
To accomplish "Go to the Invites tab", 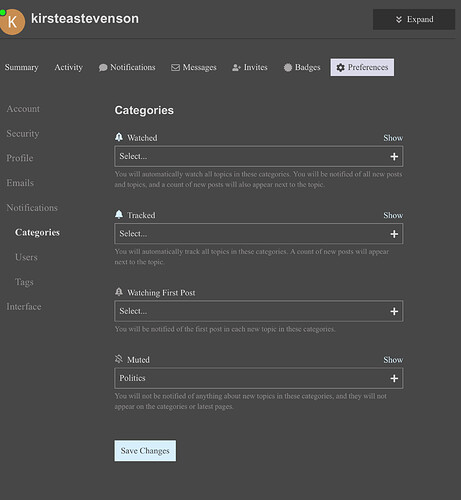I will click(250, 67).
